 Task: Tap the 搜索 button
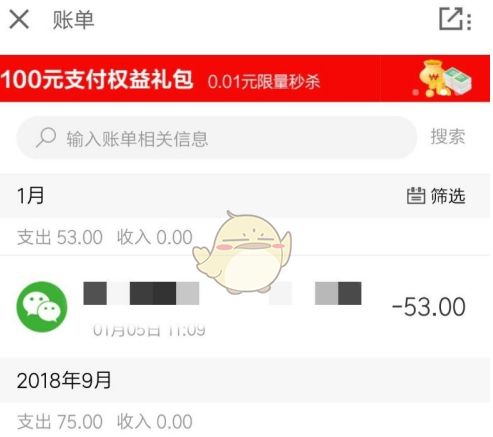[448, 137]
